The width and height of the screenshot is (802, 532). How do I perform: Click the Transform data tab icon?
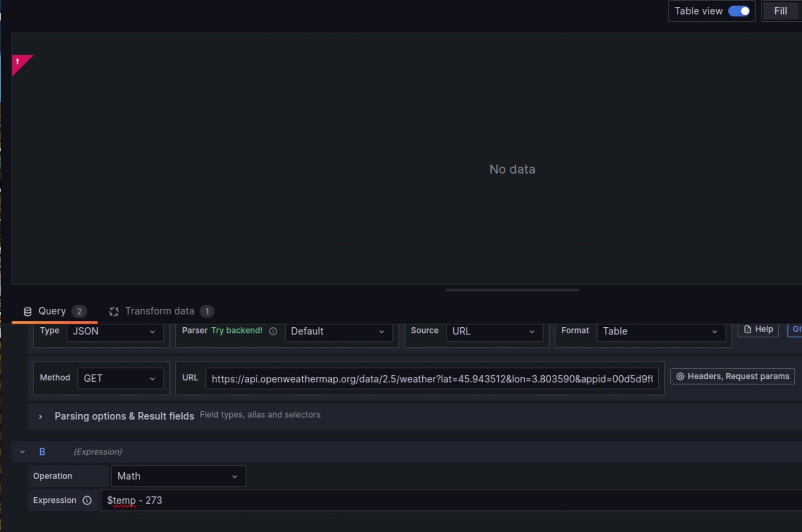click(x=114, y=312)
